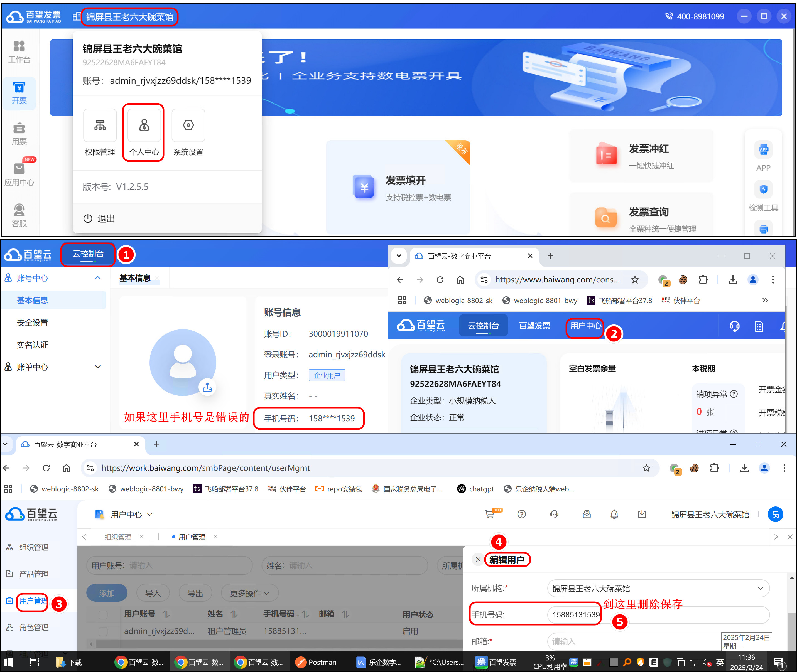797x672 pixels.
Task: Switch to 用户中心 tab in top nav
Action: 585,326
